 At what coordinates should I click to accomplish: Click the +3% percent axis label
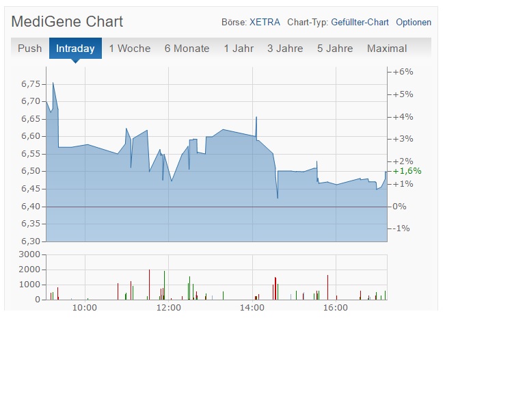pyautogui.click(x=403, y=139)
